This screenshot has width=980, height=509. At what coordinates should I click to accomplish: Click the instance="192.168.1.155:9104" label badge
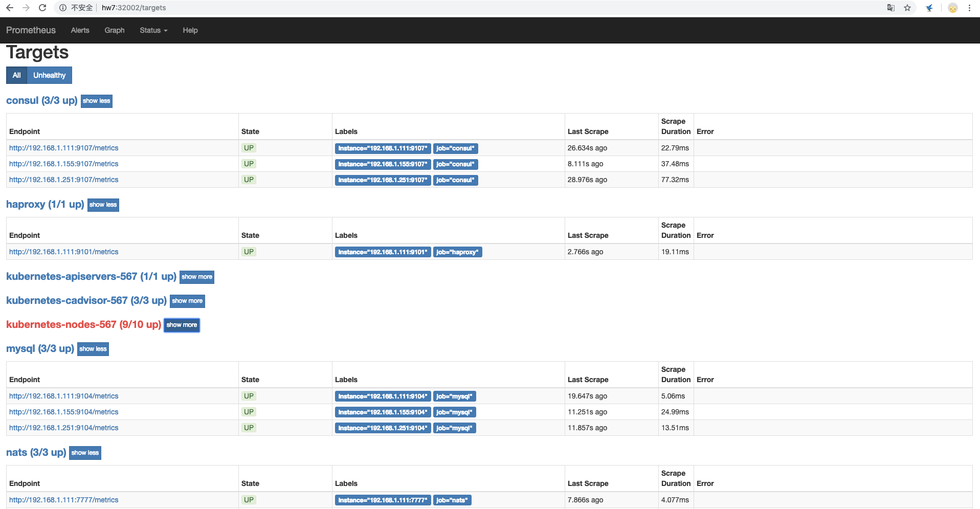(383, 412)
